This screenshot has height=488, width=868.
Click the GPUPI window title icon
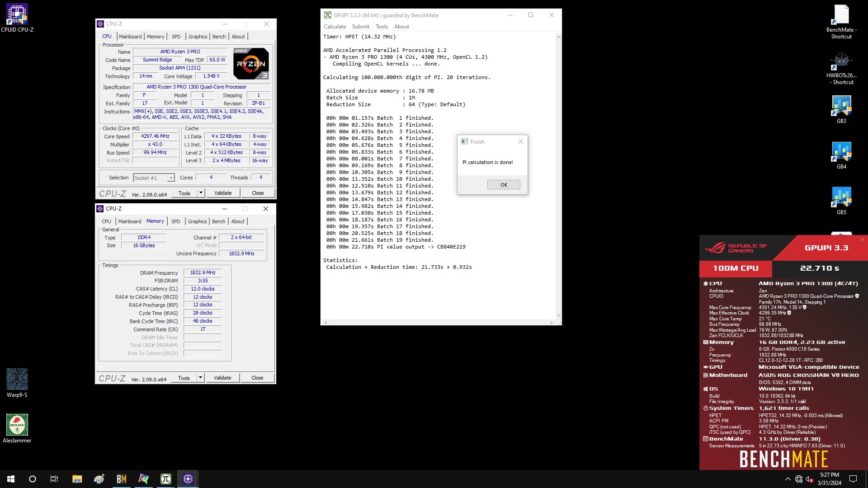pos(328,15)
